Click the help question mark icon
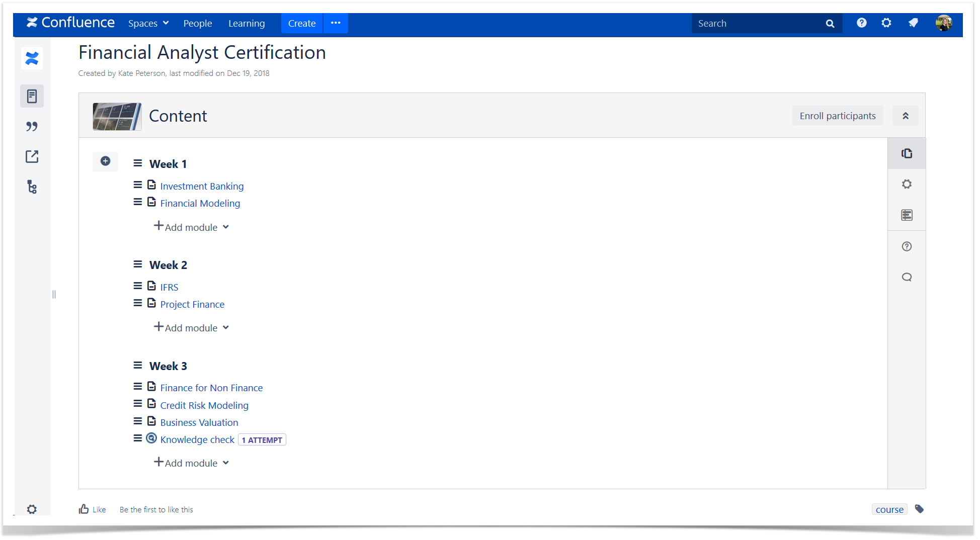980x540 pixels. [x=906, y=246]
